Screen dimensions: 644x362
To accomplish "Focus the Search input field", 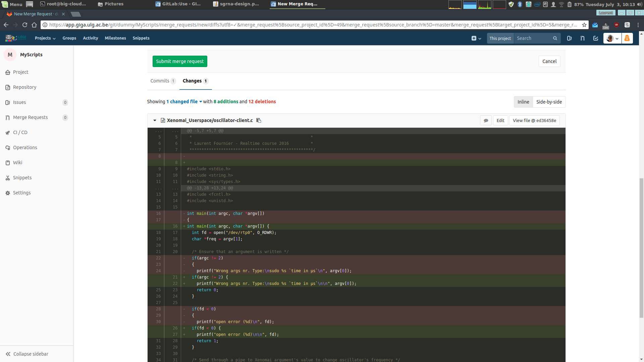I will click(x=533, y=38).
